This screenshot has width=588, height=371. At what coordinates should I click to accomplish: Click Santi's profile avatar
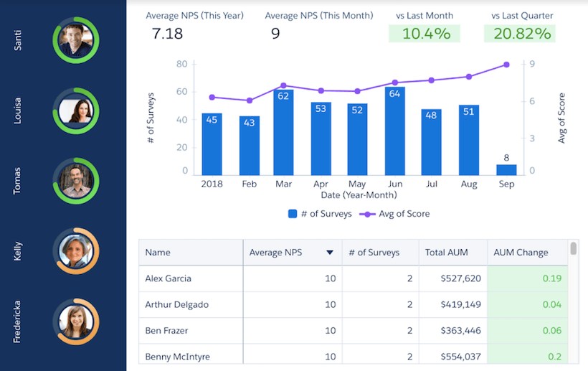76,41
